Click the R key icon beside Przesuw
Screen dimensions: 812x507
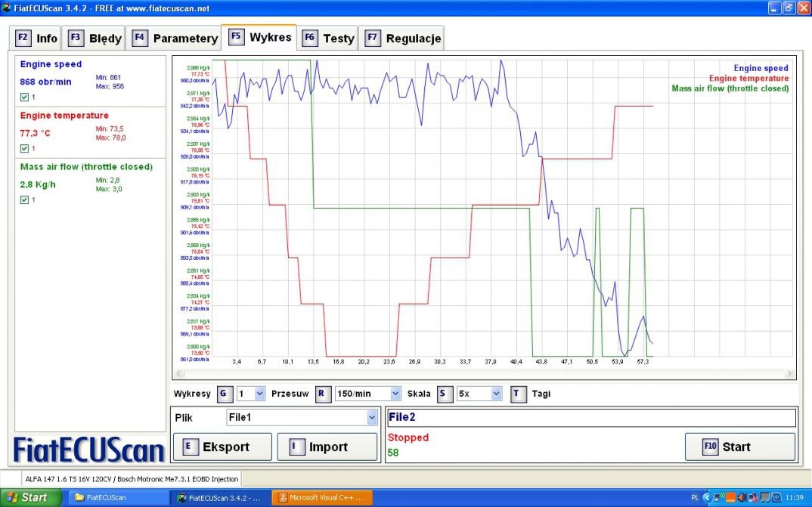click(321, 394)
